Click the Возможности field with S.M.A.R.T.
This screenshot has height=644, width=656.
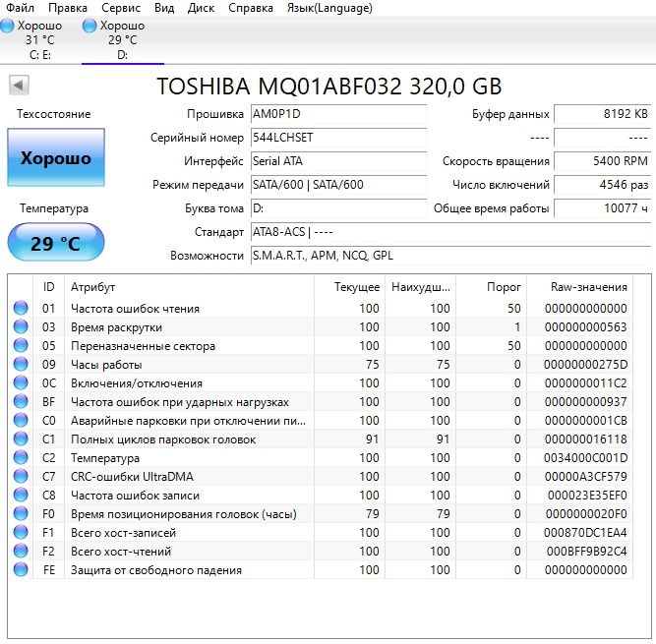point(450,255)
